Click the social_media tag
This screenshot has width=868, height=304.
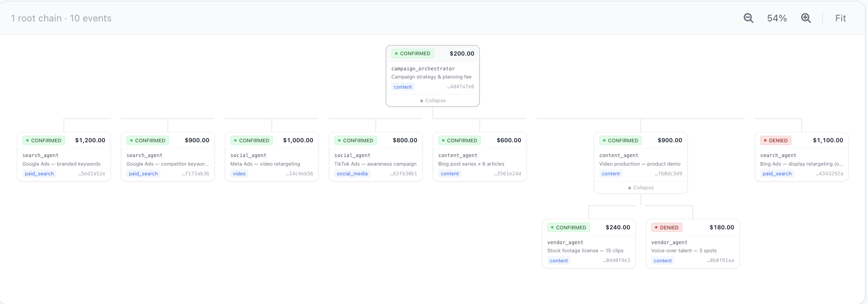click(x=352, y=174)
